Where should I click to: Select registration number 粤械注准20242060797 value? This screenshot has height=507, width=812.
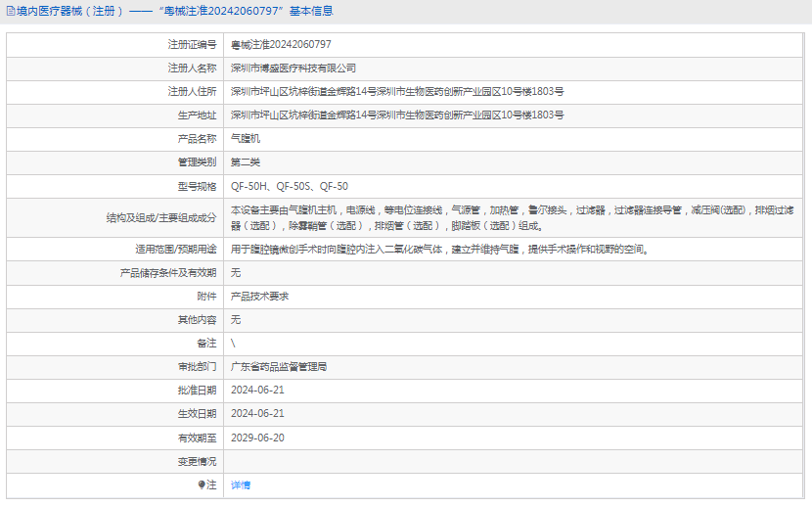(x=281, y=45)
